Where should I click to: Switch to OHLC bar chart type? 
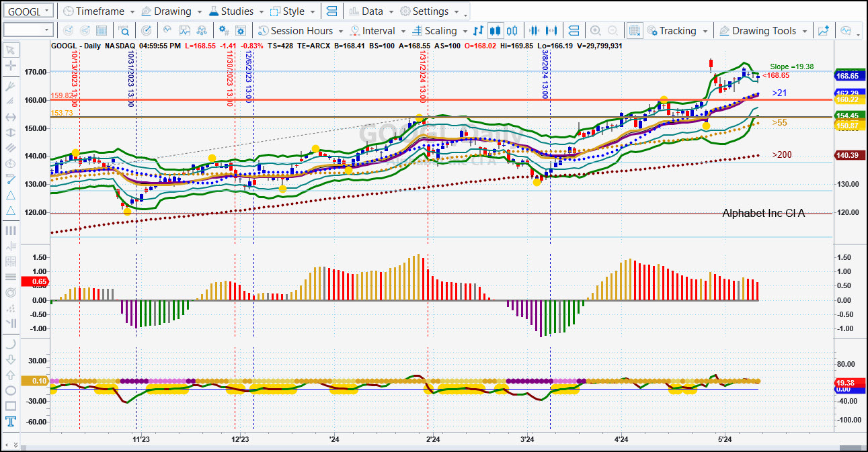point(479,31)
